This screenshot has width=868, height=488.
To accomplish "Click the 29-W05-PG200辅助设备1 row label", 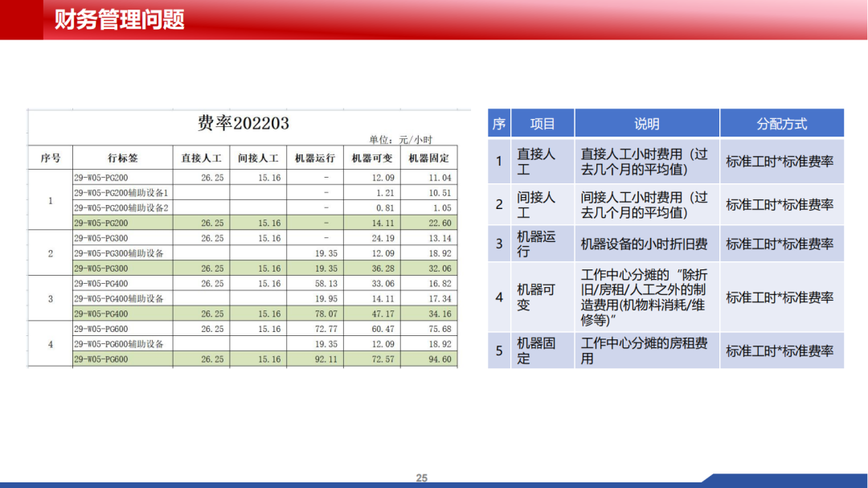I will click(x=121, y=193).
